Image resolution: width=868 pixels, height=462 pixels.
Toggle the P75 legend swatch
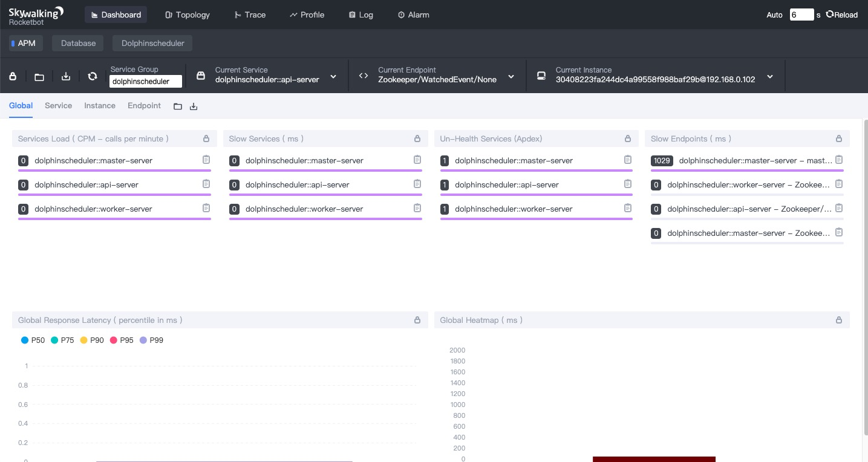54,340
